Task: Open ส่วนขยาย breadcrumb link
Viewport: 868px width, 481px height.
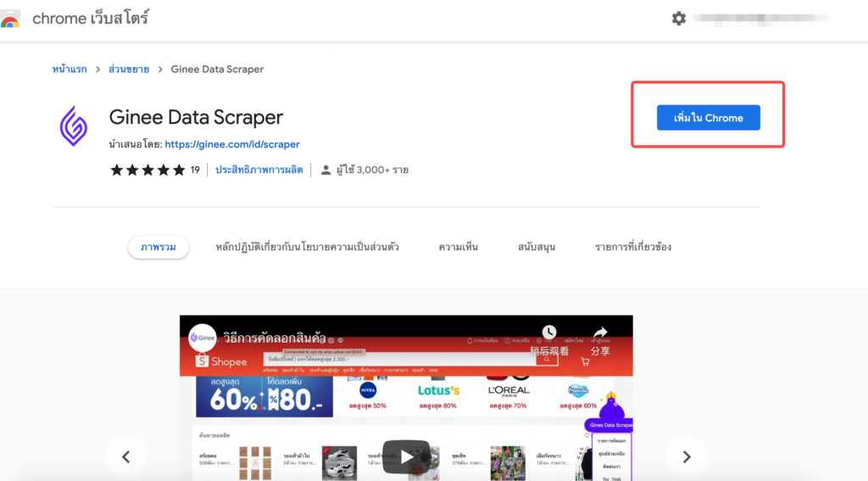Action: (129, 70)
